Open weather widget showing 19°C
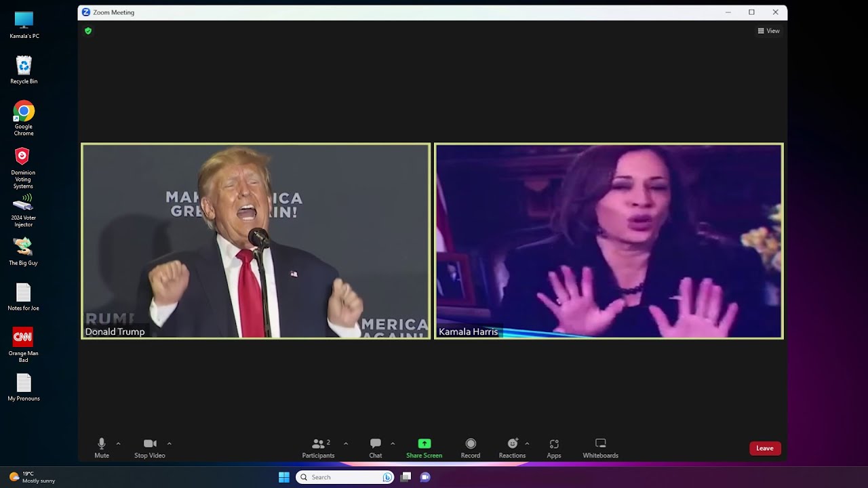Image resolution: width=868 pixels, height=488 pixels. (x=32, y=477)
